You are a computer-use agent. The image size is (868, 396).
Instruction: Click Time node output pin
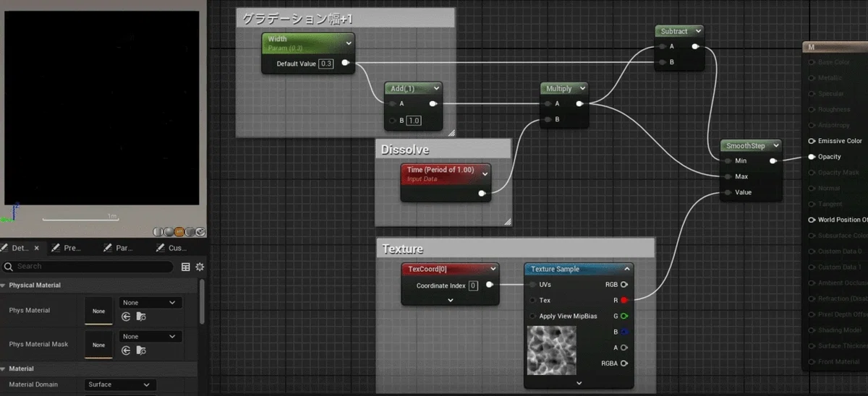482,193
